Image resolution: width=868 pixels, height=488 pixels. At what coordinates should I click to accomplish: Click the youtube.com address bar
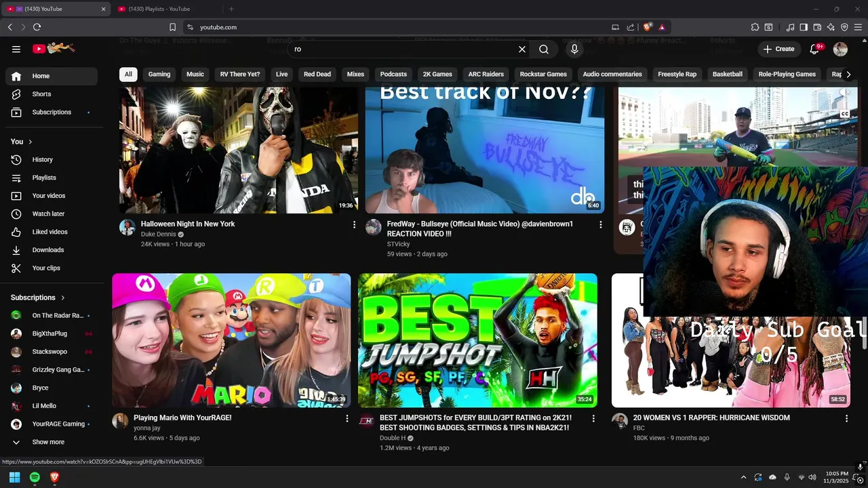tap(400, 27)
